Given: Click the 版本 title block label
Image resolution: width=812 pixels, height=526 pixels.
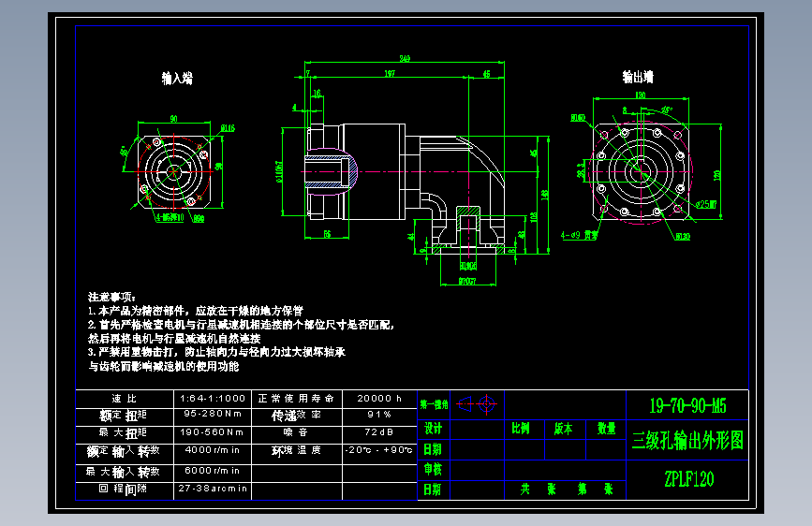Looking at the screenshot, I should coord(563,429).
